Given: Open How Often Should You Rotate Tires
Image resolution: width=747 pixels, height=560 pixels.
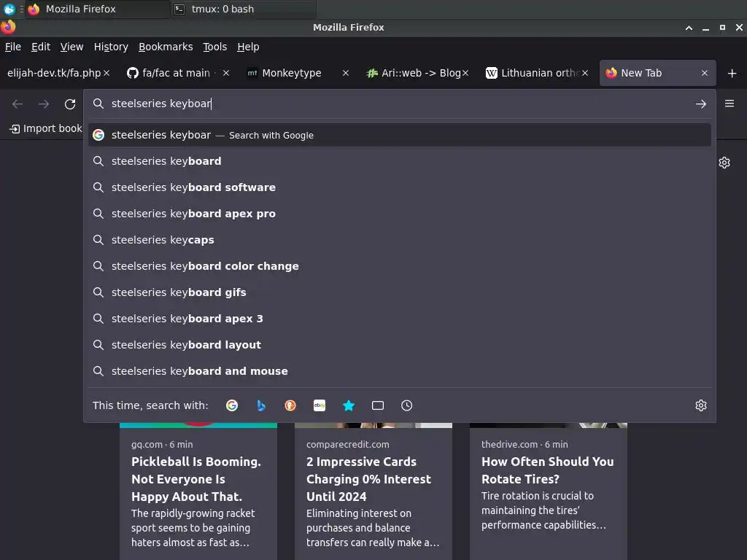Looking at the screenshot, I should [x=549, y=491].
